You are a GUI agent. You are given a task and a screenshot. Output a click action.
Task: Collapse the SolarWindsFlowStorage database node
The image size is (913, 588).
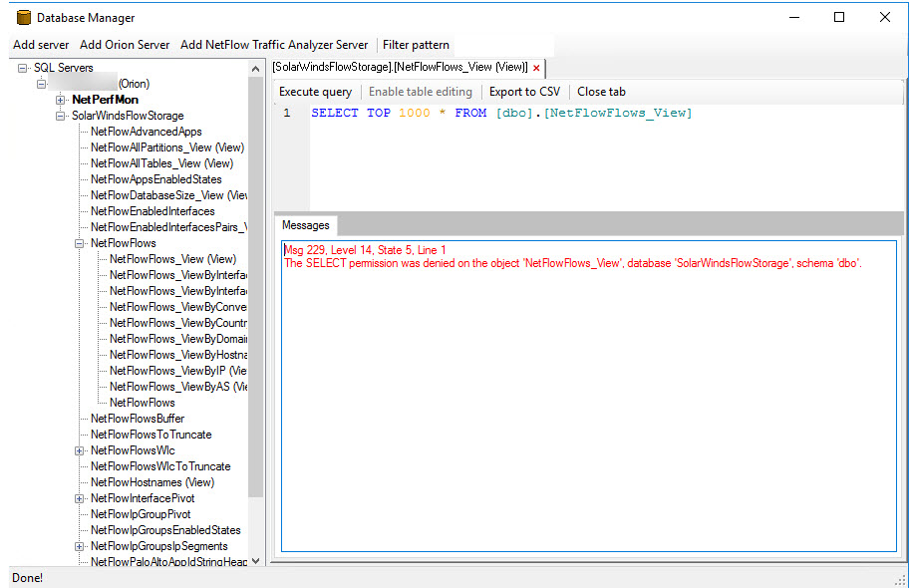pos(61,116)
